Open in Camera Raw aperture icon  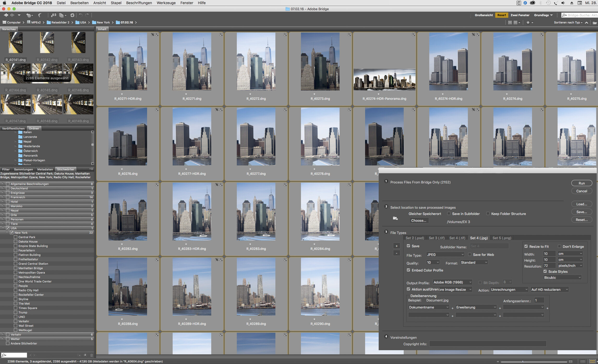(x=72, y=15)
